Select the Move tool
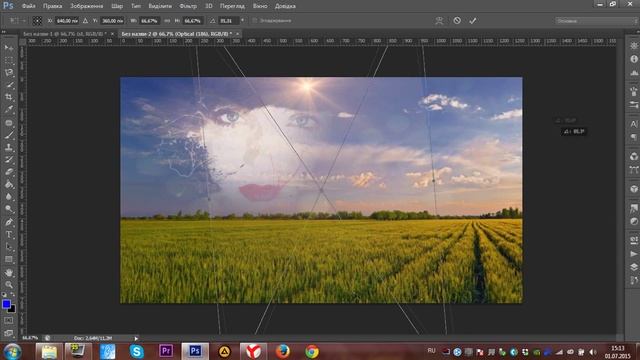The height and width of the screenshot is (360, 640). tap(9, 48)
